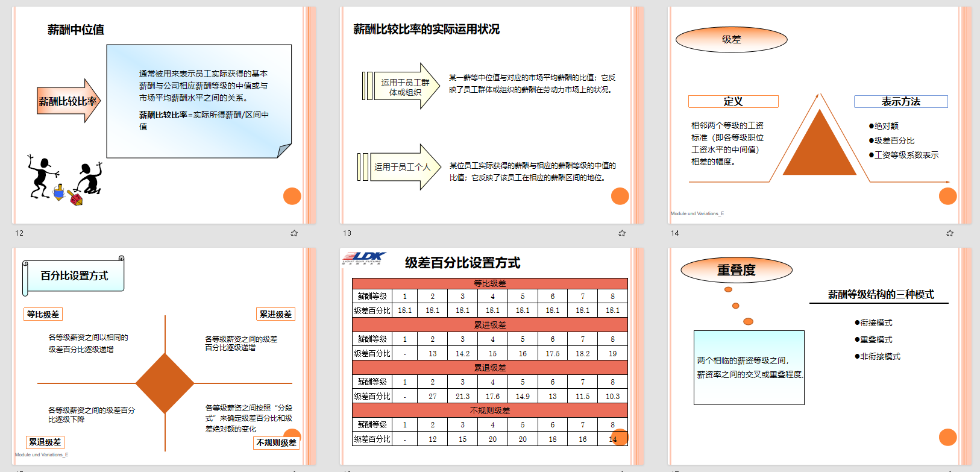This screenshot has height=472, width=980.
Task: Click the LDK logo on the 级差百分比设置方式 slide
Action: [x=364, y=258]
